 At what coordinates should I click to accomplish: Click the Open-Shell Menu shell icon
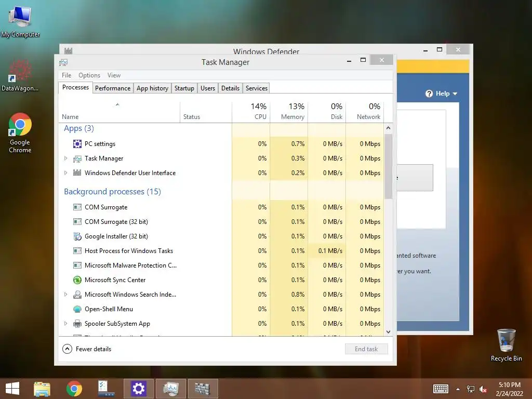point(77,309)
